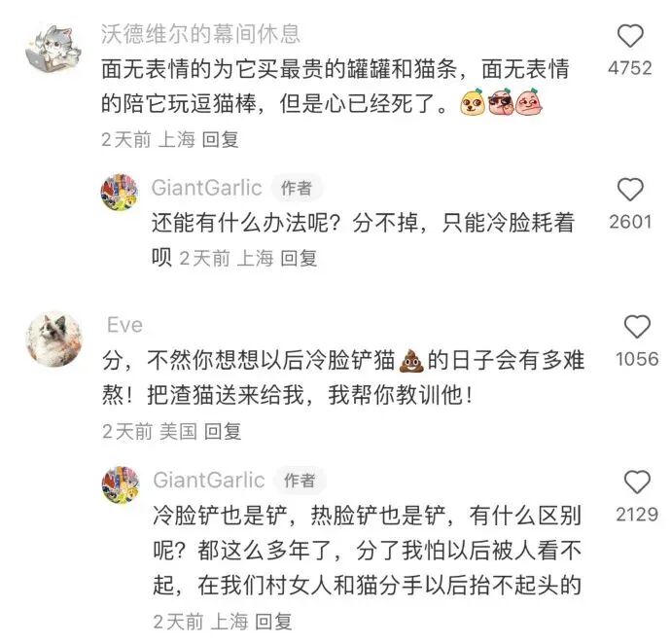The height and width of the screenshot is (644, 671).
Task: Like GiantGarlic's reply with 2601 likes
Action: 630,190
